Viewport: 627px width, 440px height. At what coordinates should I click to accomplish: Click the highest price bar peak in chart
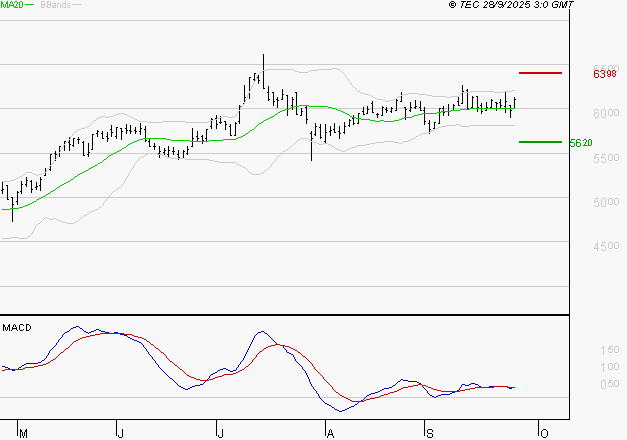263,57
